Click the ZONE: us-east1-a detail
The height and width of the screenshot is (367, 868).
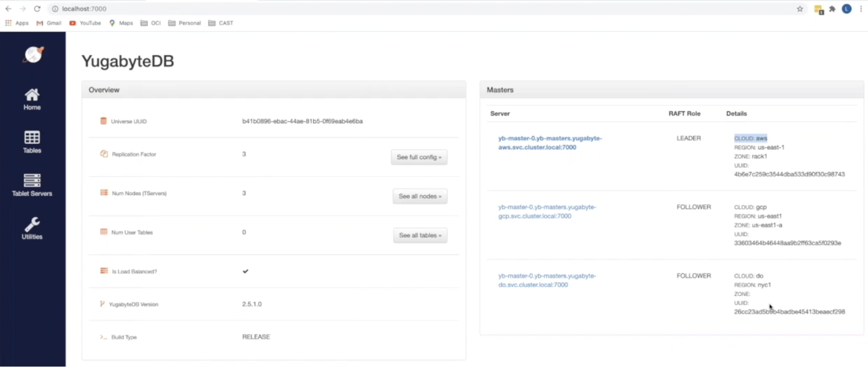[x=758, y=225]
